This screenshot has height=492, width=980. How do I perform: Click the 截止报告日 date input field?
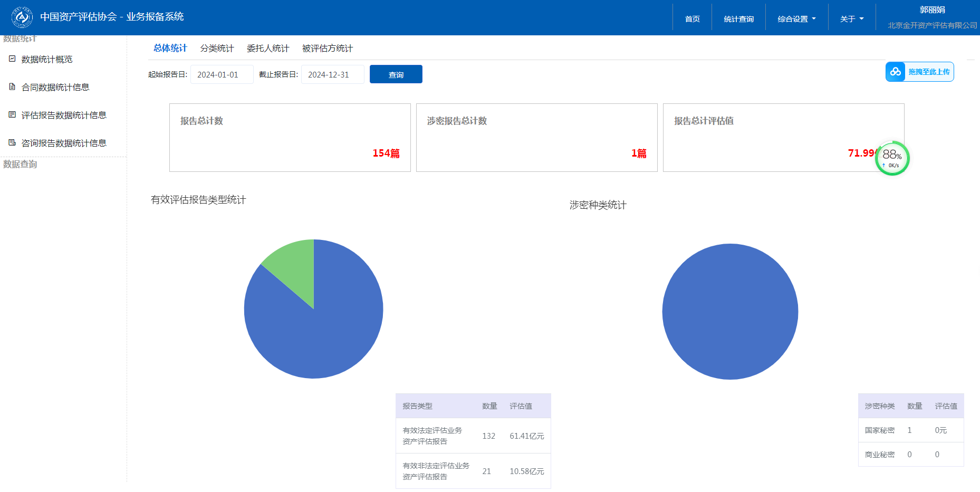pyautogui.click(x=332, y=74)
